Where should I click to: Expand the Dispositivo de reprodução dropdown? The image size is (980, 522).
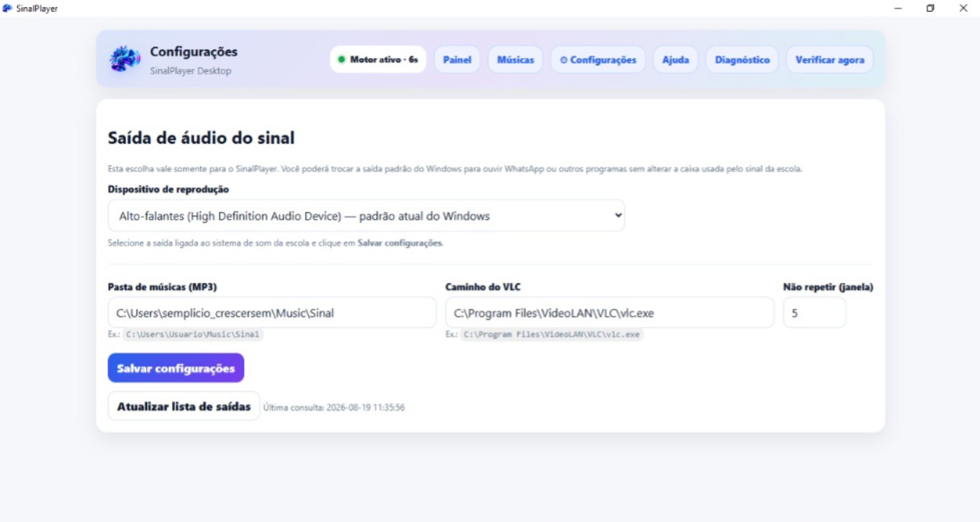coord(367,215)
